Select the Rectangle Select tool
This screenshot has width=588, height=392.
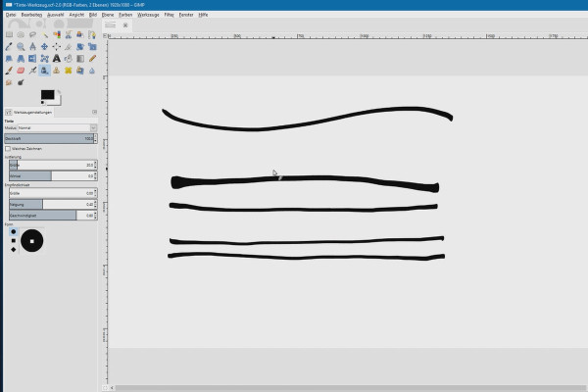9,35
